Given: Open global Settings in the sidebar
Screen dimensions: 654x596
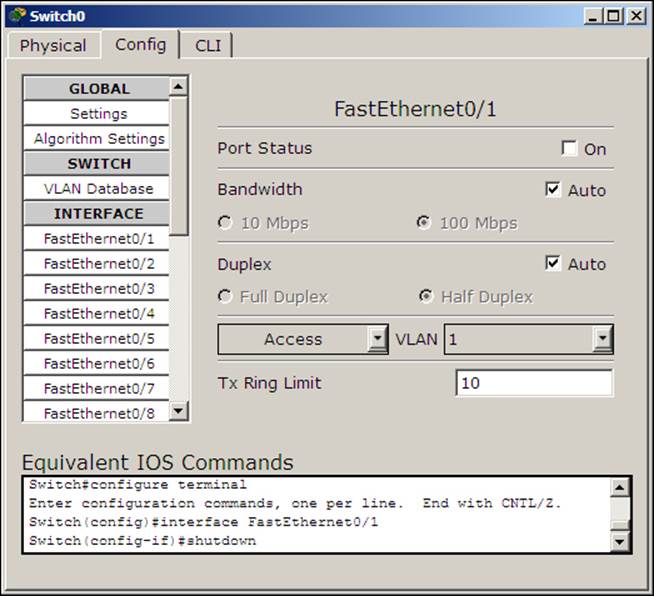Looking at the screenshot, I should pos(97,113).
